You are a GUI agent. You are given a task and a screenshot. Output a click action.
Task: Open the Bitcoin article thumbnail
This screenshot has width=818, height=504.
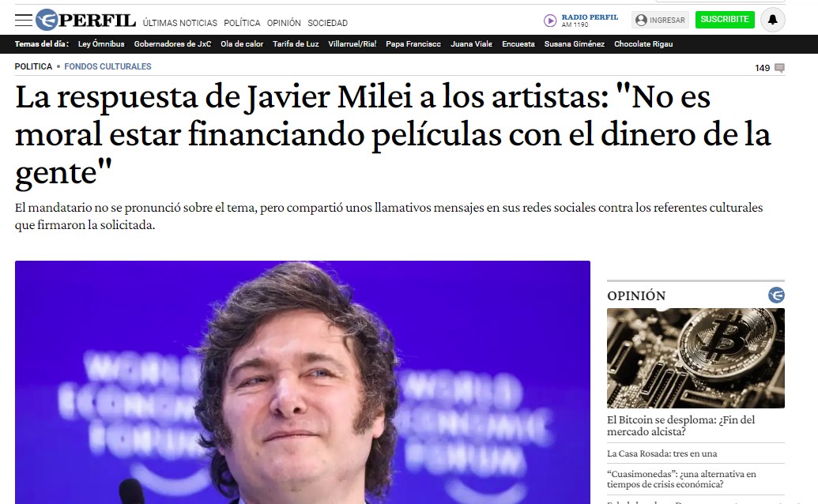695,358
